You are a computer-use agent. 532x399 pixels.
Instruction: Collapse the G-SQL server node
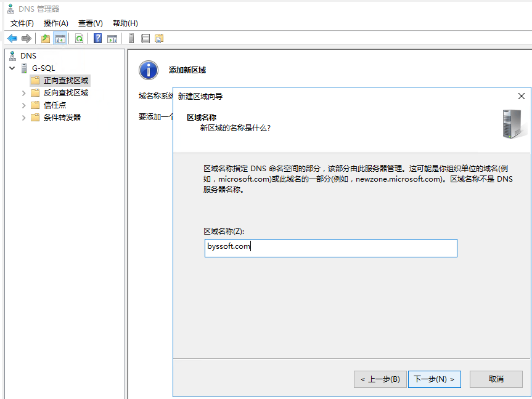12,68
